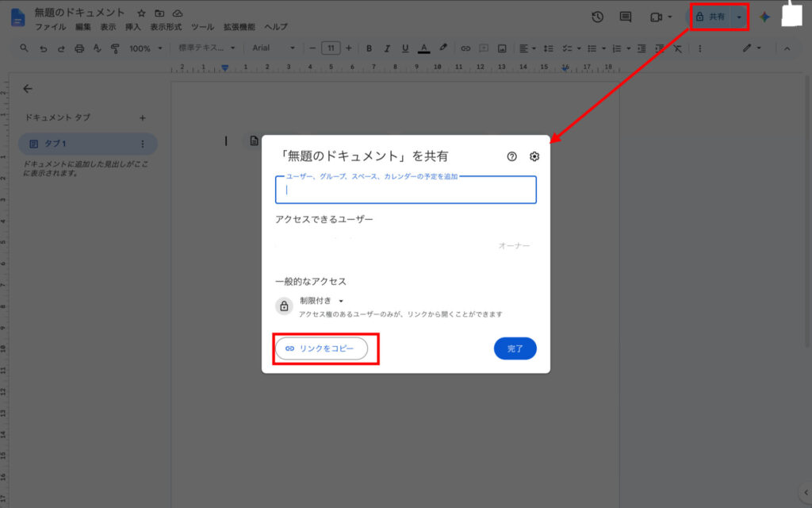
Task: Open タブ 1 options three dots
Action: point(143,144)
